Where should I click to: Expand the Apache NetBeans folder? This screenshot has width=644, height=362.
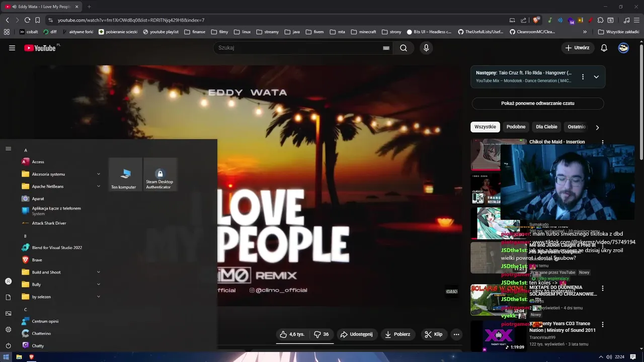60,186
